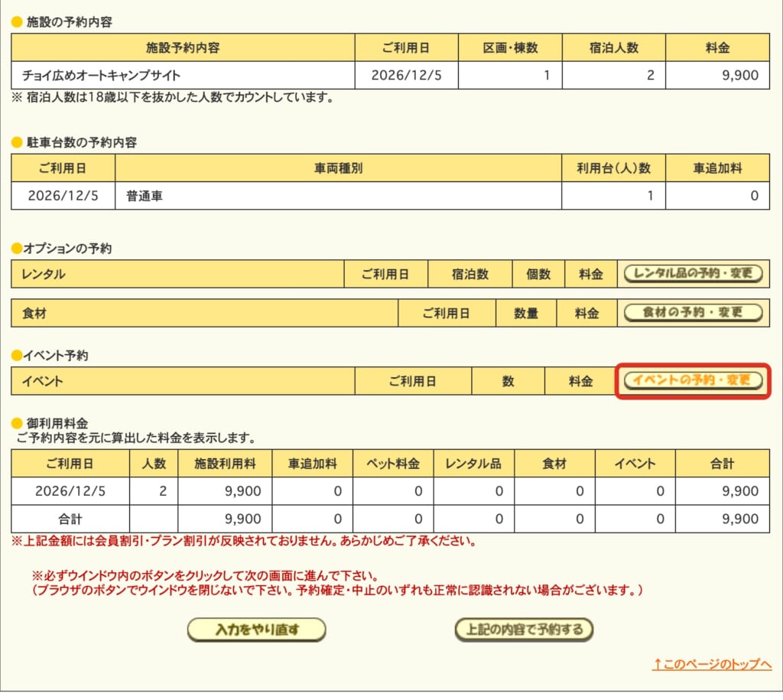Click the 駐車台数の予約内容 section heading

81,142
